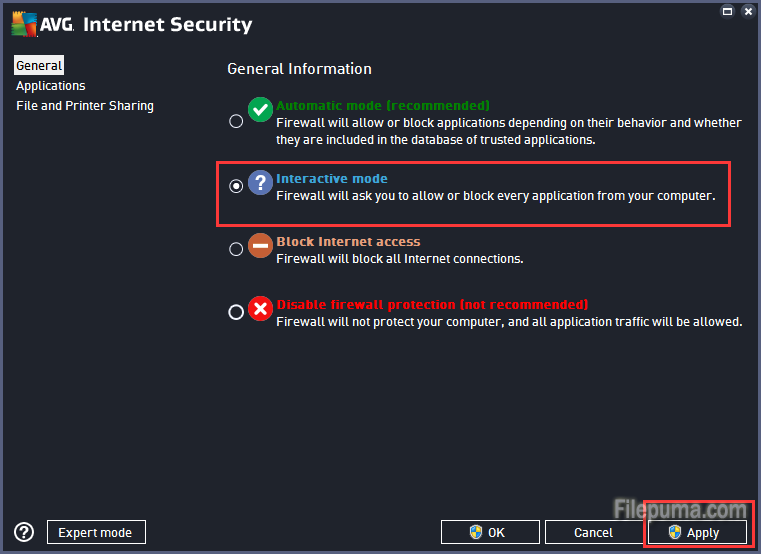Select Disable firewall protection radio button

pyautogui.click(x=236, y=312)
